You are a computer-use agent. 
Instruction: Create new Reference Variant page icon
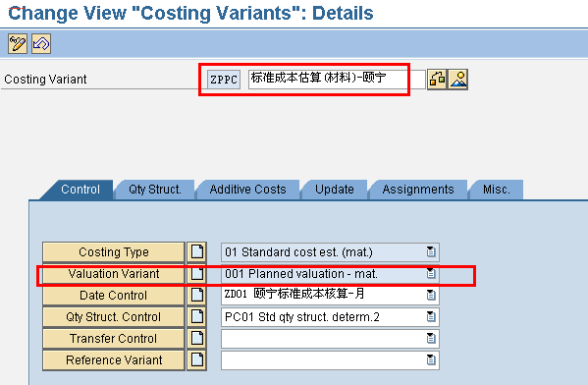197,360
